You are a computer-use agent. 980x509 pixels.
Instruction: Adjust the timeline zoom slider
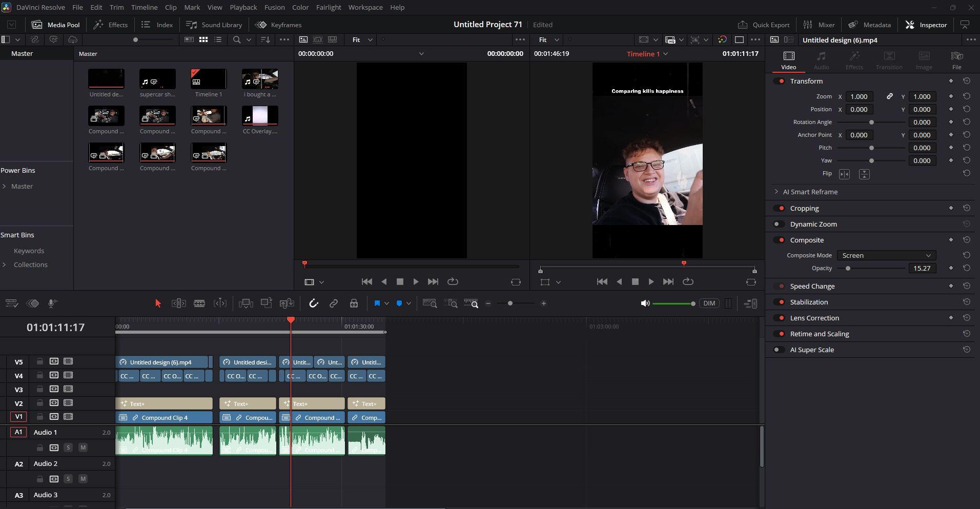511,303
